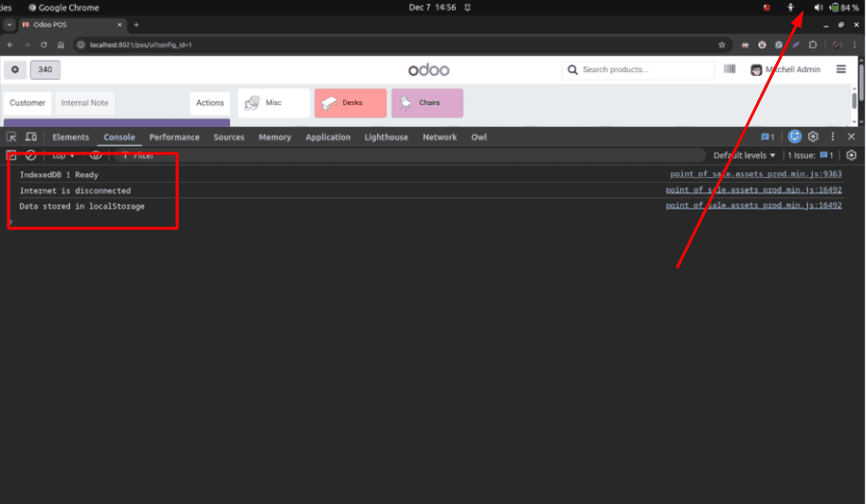Screen dimensions: 866x504
Task: Click the 'IndexedDB 1 Ready' console message
Action: coord(59,174)
